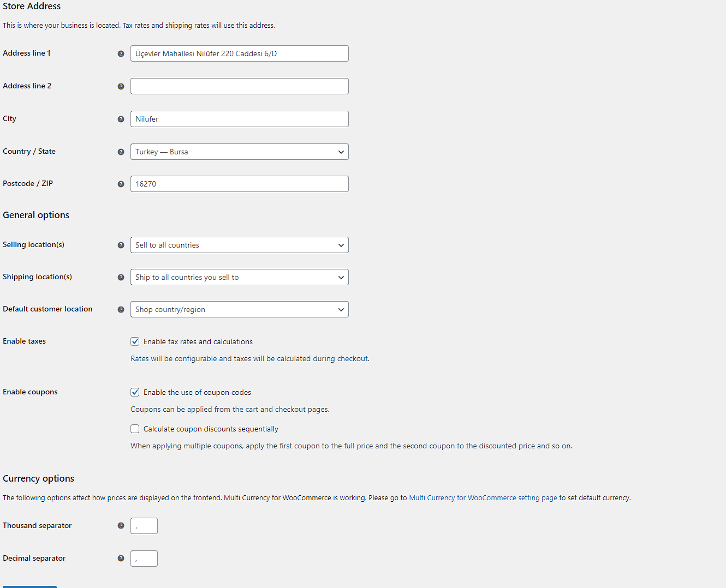Expand the Sell to all countries dropdown
Viewport: 726px width, 588px height.
[x=240, y=245]
